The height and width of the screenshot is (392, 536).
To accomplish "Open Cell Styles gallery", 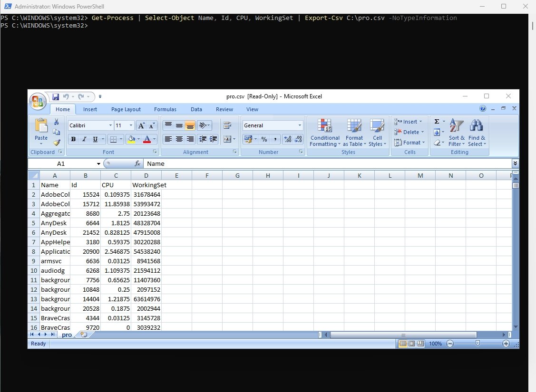I will pos(378,133).
